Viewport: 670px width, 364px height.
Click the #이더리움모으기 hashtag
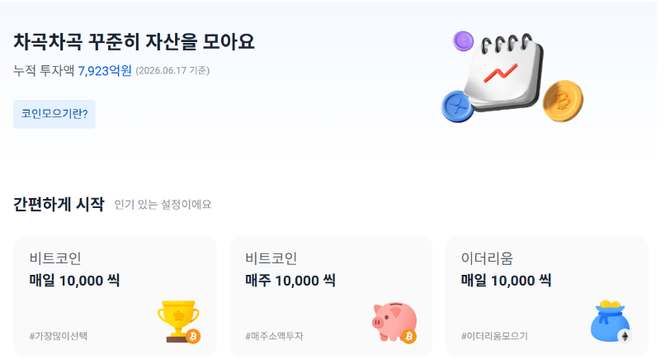tap(494, 336)
